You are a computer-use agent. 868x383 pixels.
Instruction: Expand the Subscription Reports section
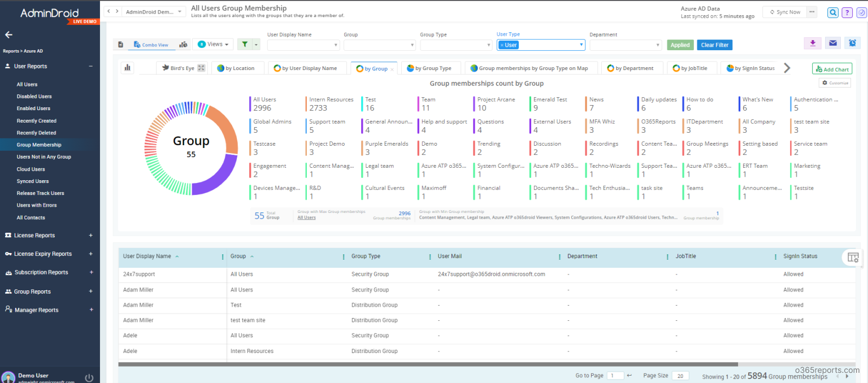pyautogui.click(x=91, y=272)
